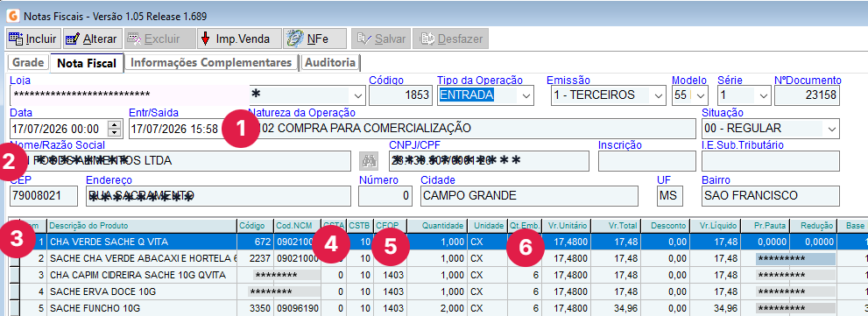Click the Código field showing 1853
Image resolution: width=868 pixels, height=316 pixels.
coord(400,95)
